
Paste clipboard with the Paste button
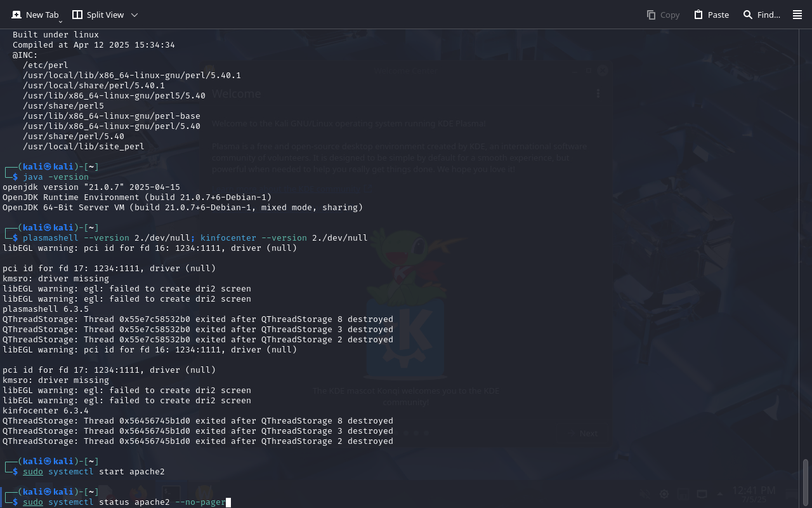tap(711, 15)
